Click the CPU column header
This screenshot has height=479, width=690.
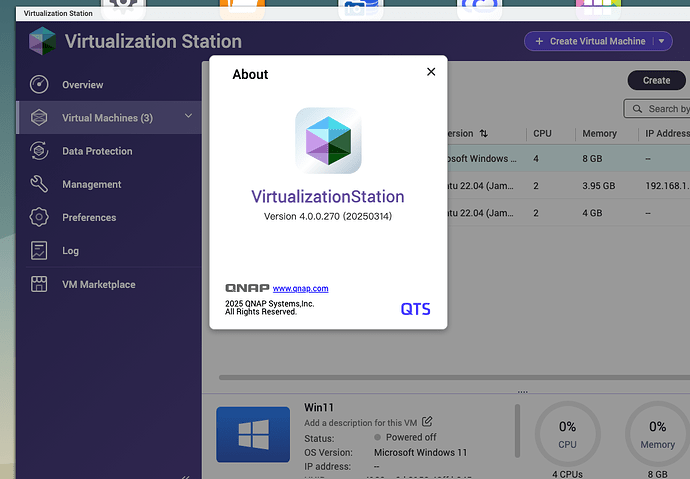tap(542, 133)
